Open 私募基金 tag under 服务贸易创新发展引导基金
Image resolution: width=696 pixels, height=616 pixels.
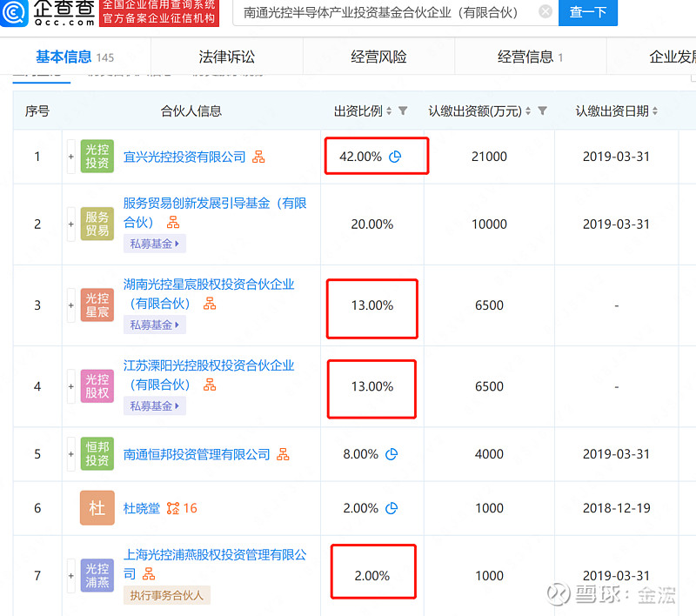pyautogui.click(x=155, y=244)
